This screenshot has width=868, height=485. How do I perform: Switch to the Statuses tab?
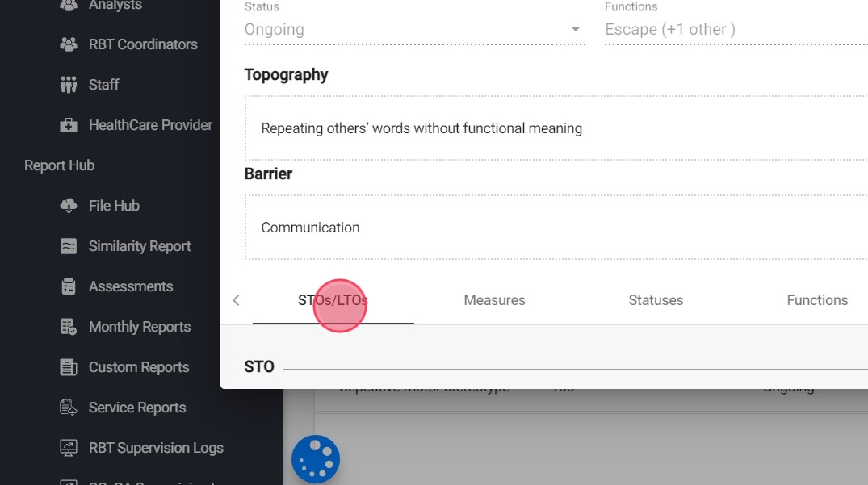[x=656, y=300]
